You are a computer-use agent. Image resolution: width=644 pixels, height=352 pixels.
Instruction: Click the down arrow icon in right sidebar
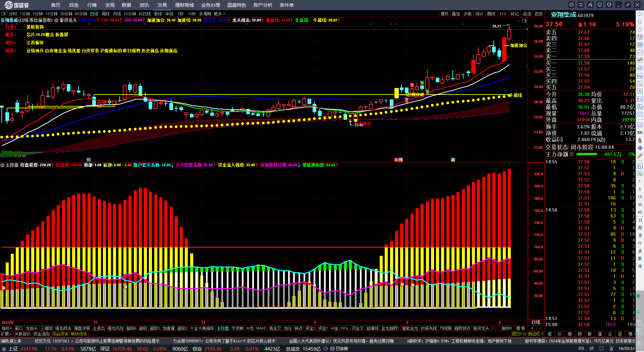[x=640, y=30]
